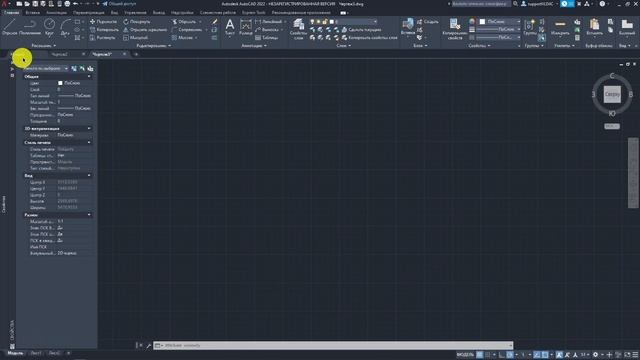640x360 pixels.
Task: Click Отразить зеркально (Mirror) tool
Action: point(145,30)
